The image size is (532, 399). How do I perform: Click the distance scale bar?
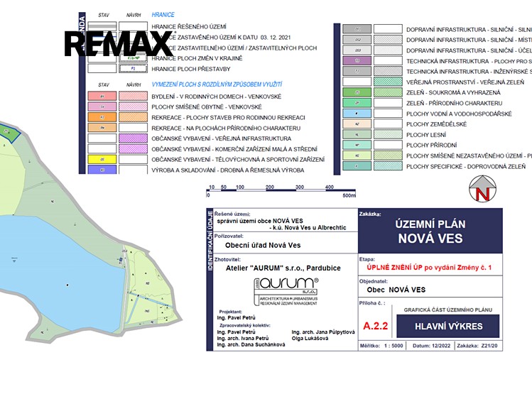(x=281, y=192)
